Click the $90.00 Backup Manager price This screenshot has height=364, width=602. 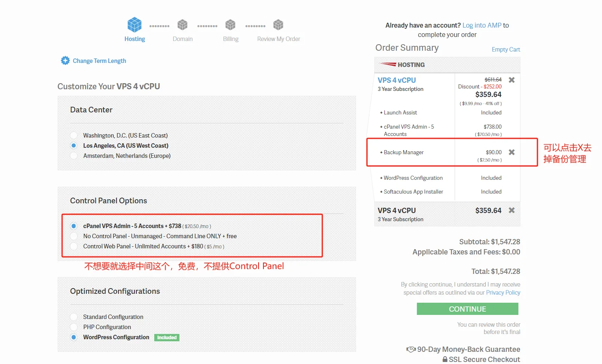click(494, 152)
